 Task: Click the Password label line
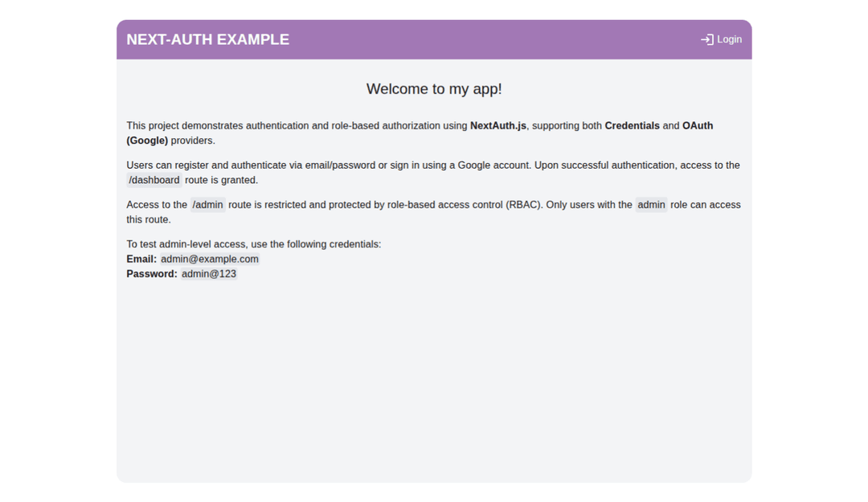(151, 273)
